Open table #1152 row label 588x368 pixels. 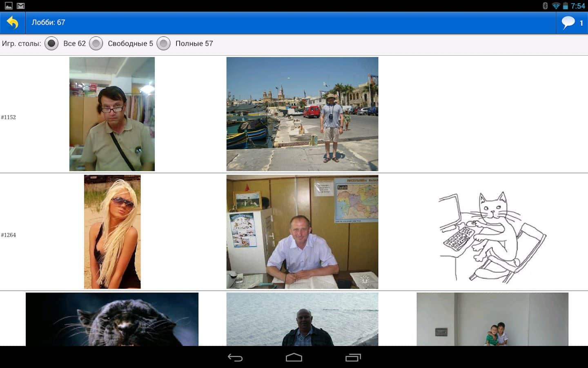tap(9, 117)
